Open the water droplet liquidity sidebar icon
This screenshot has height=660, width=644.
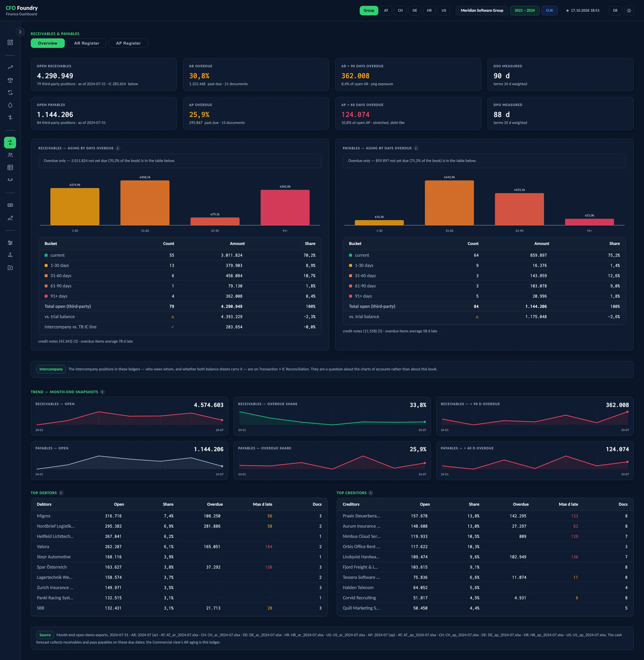point(10,105)
